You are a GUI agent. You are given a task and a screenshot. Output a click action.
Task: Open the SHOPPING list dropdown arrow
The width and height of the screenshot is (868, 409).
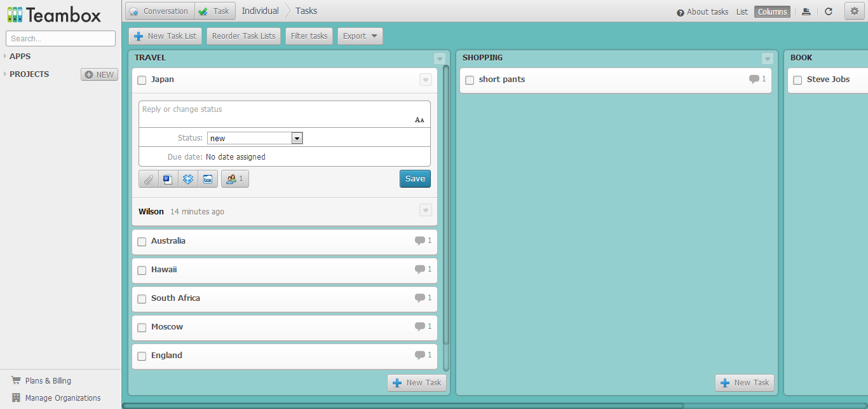[x=768, y=59]
